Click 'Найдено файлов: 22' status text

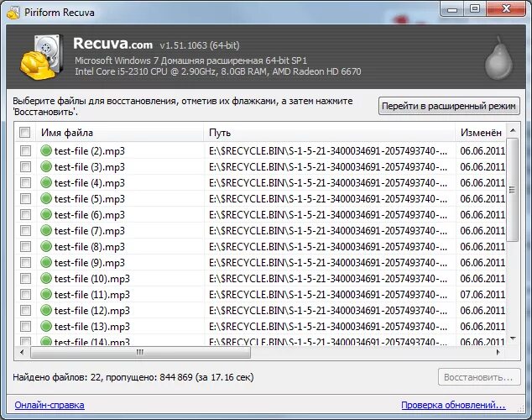click(x=58, y=377)
